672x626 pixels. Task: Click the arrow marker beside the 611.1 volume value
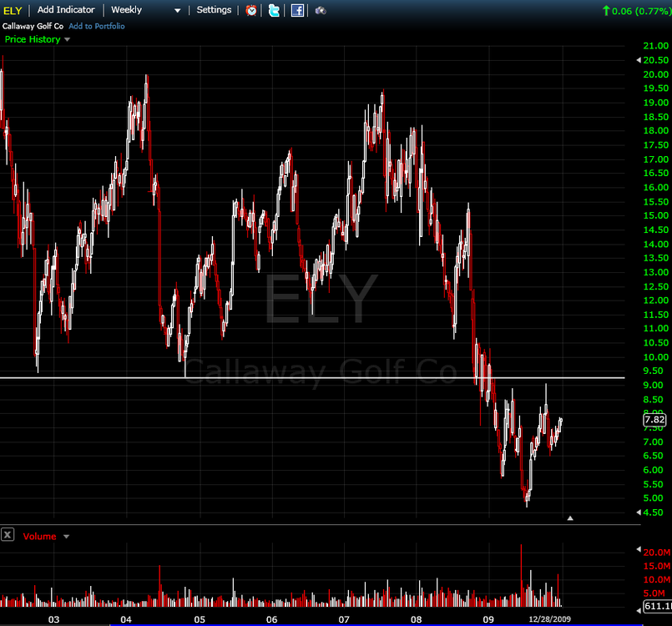coord(639,611)
